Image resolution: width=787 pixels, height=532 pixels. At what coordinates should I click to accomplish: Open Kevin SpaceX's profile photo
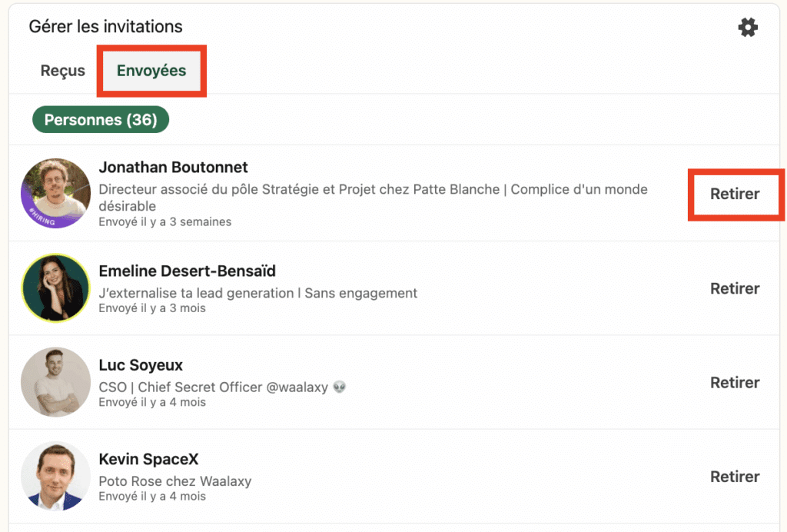[55, 477]
